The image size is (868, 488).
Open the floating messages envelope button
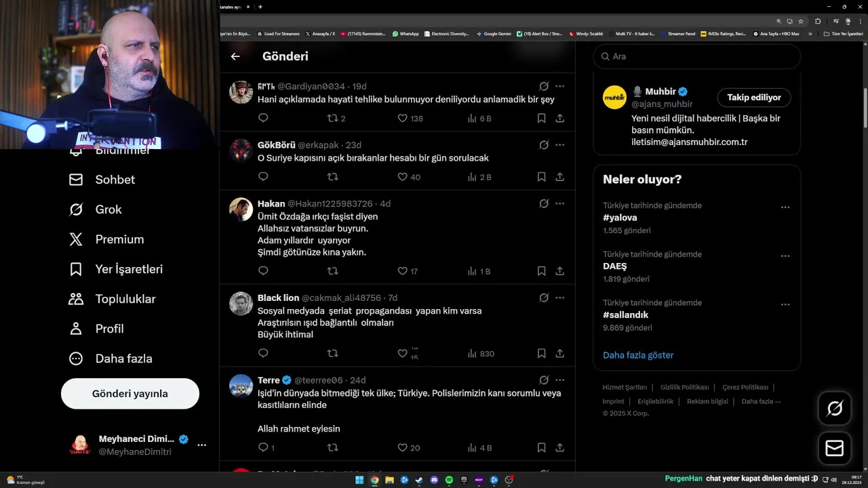tap(834, 449)
